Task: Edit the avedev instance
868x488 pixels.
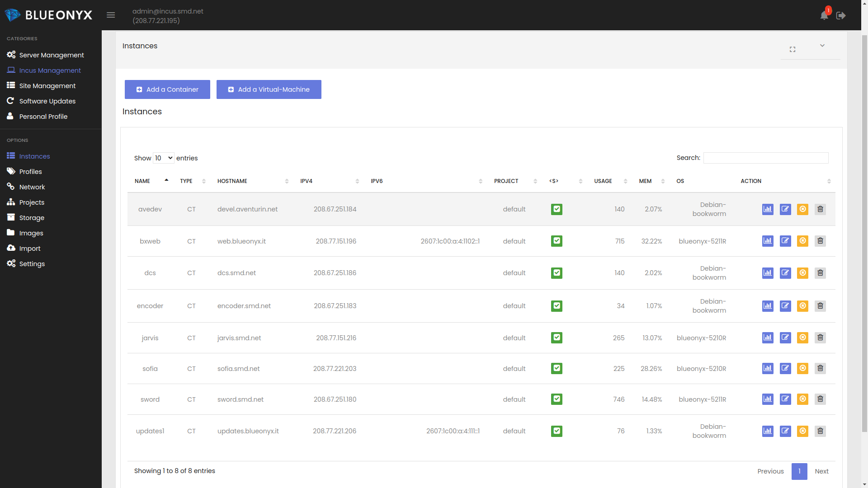Action: [785, 209]
